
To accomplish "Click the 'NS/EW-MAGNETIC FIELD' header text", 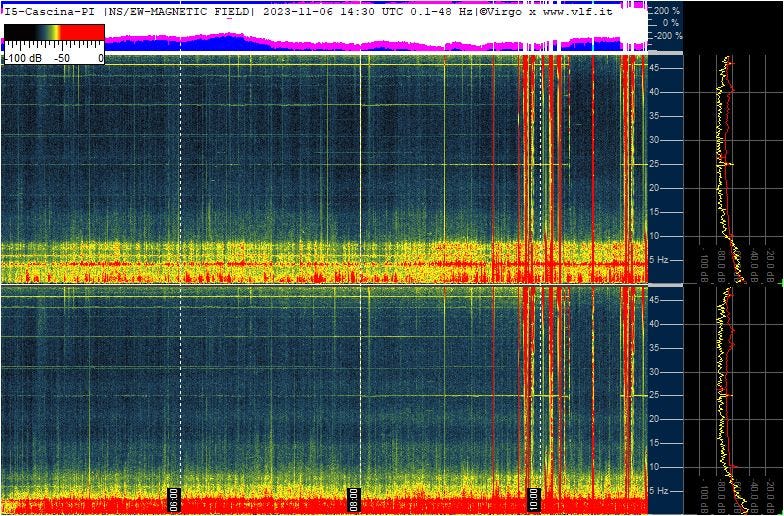I will 180,12.
